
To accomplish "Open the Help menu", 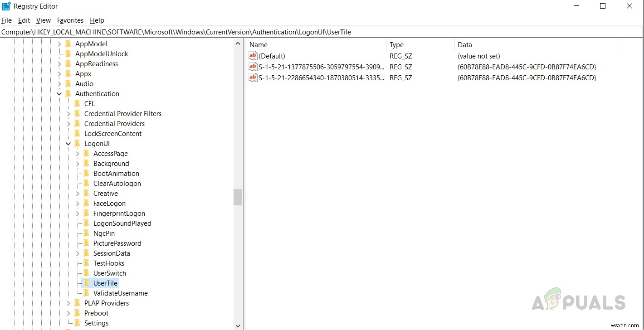I will pos(97,20).
